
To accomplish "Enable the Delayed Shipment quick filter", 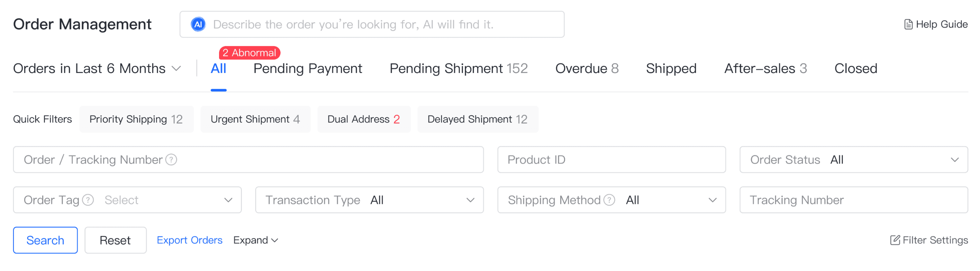I will (x=477, y=119).
